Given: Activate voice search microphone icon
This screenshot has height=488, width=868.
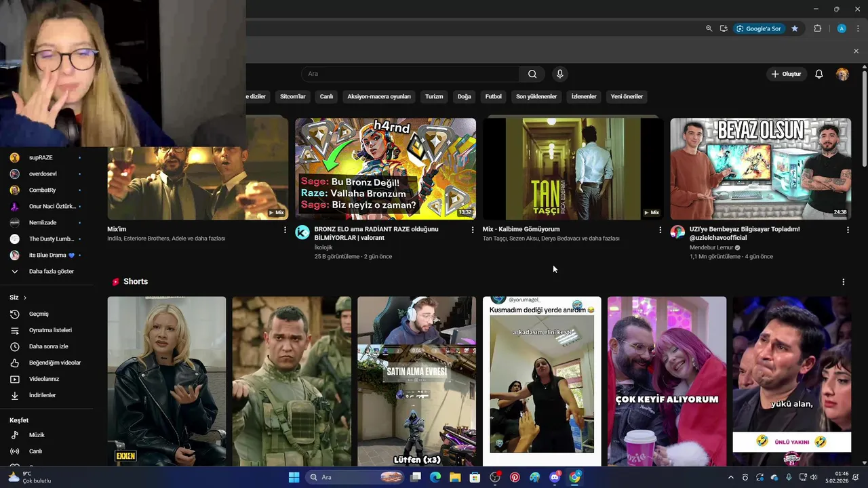Looking at the screenshot, I should (x=559, y=74).
